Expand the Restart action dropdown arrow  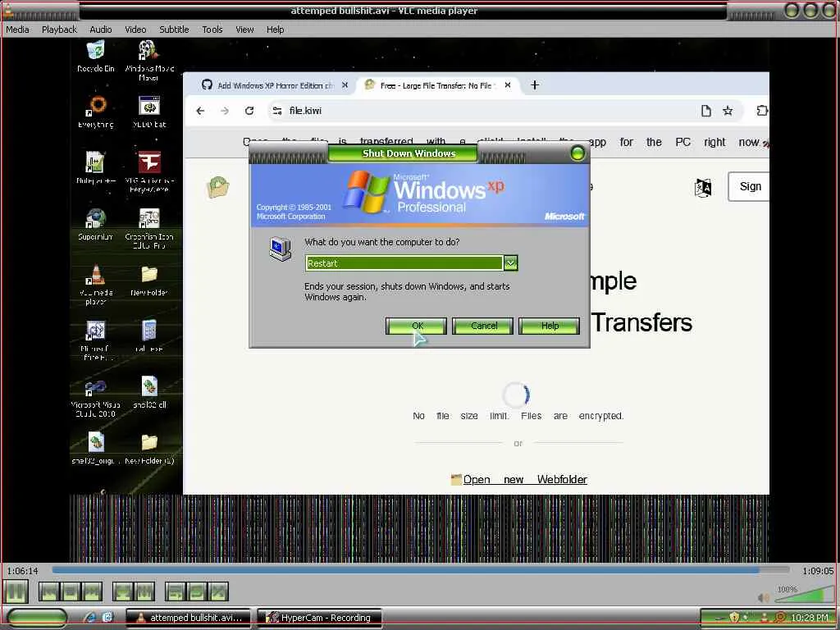(510, 263)
